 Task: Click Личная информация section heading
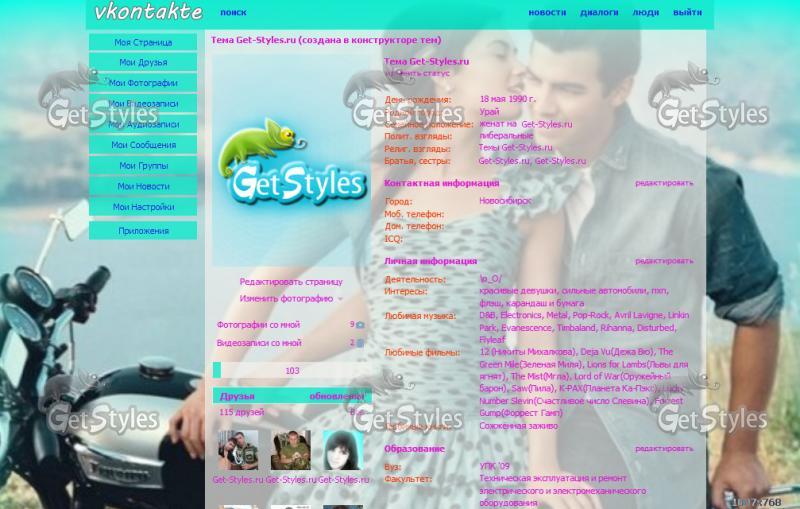[430, 261]
